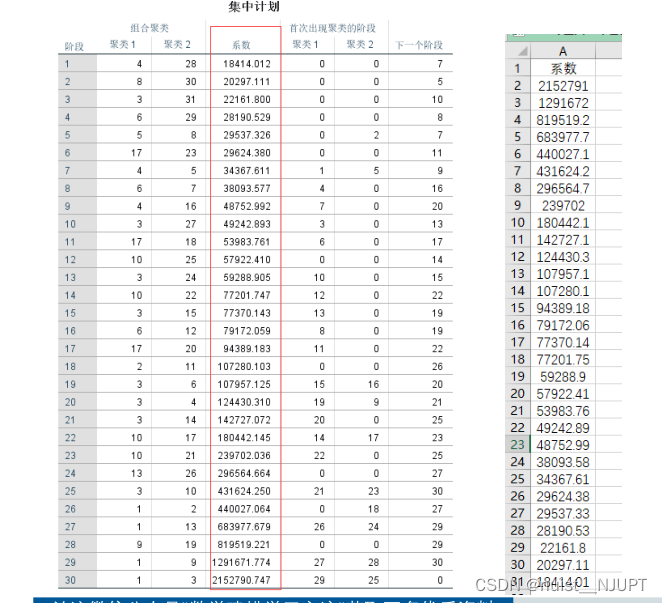Click next-stage value 13 in stage 10
The height and width of the screenshot is (603, 662).
coord(437,224)
